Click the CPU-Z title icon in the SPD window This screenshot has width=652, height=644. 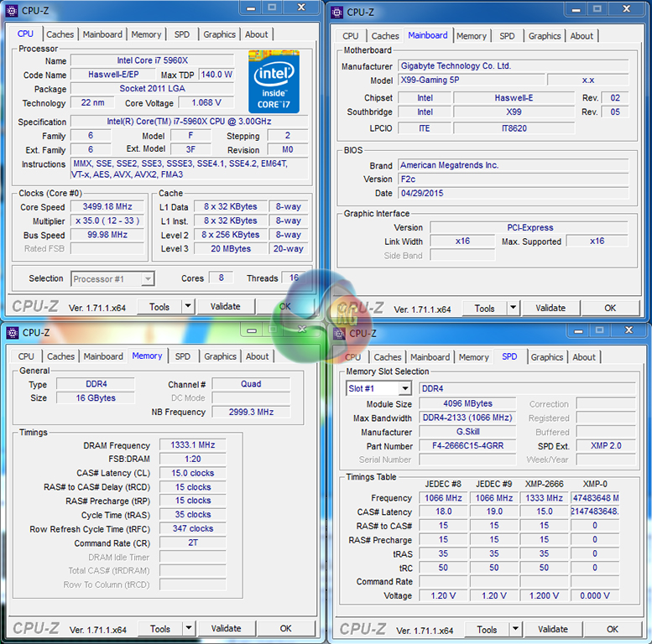click(x=340, y=333)
